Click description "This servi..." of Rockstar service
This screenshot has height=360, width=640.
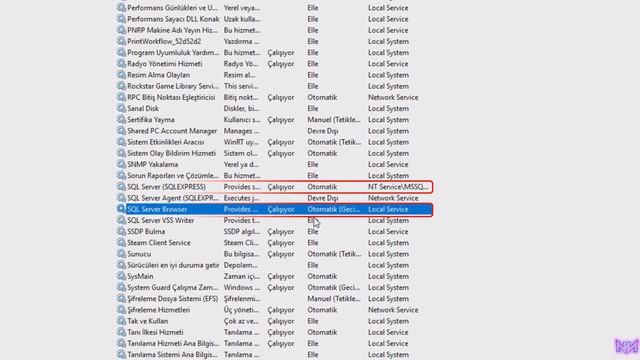point(241,86)
